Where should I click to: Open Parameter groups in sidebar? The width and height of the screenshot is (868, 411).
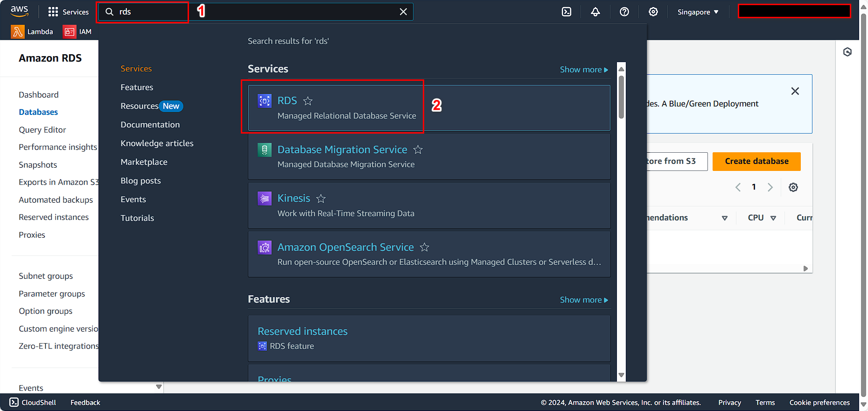[x=52, y=294]
